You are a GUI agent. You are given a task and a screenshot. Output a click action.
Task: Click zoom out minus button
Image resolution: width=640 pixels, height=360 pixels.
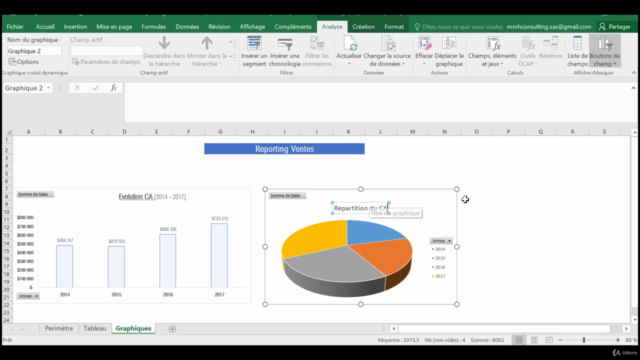560,340
